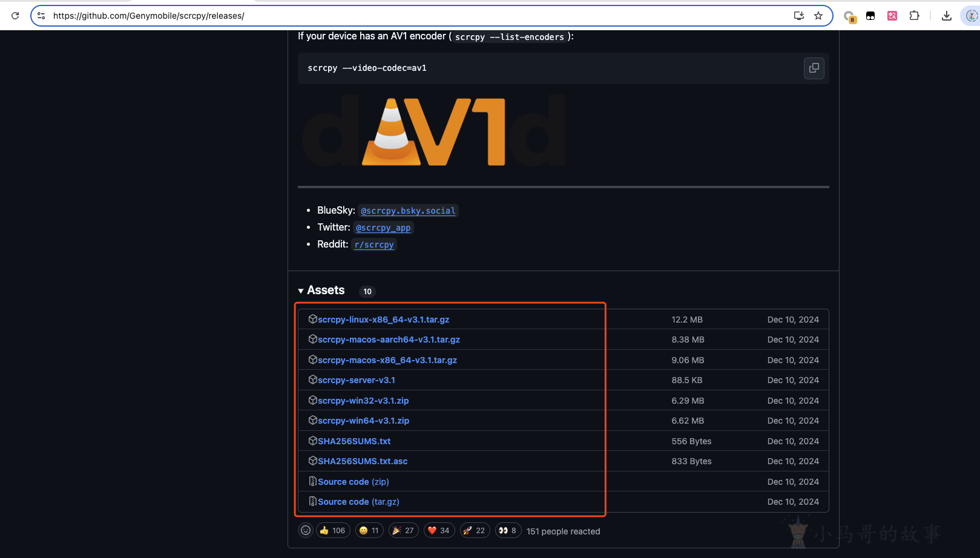The image size is (980, 558).
Task: Toggle laugh reaction with 11
Action: pos(369,531)
